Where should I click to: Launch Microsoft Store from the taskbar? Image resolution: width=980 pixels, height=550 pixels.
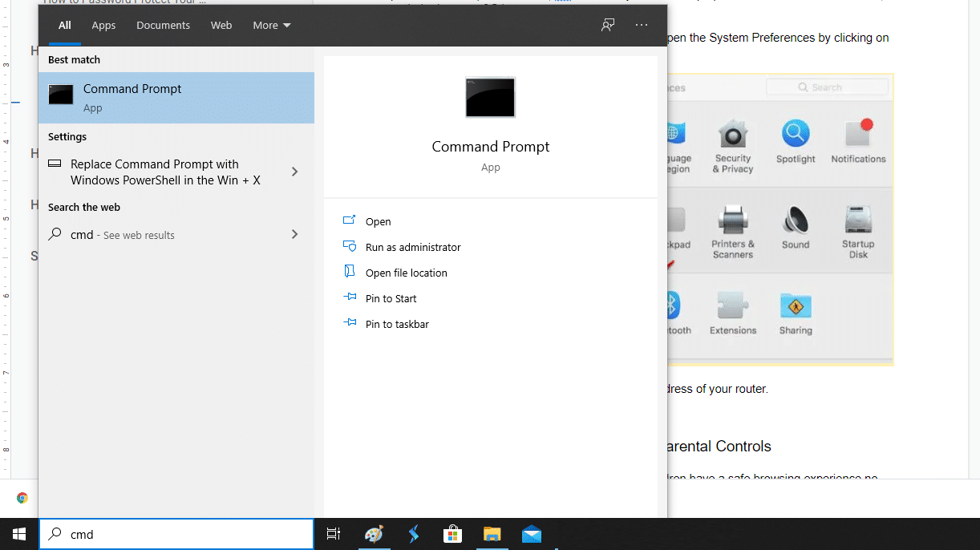pyautogui.click(x=452, y=534)
